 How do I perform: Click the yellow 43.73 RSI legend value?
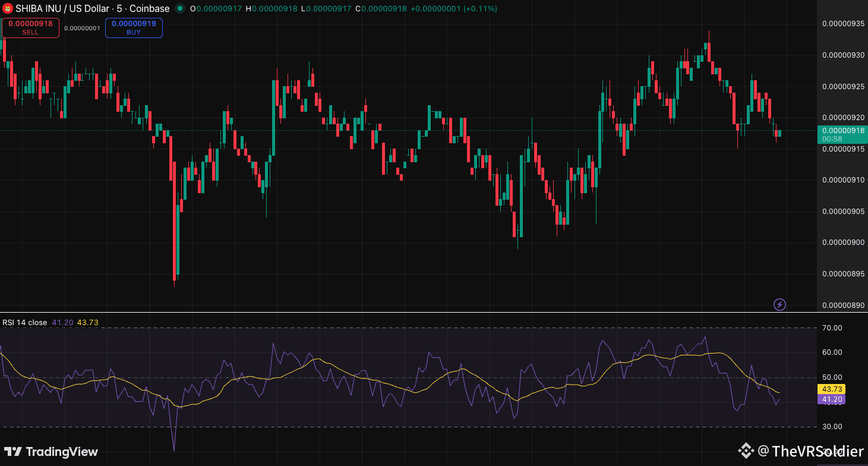88,323
